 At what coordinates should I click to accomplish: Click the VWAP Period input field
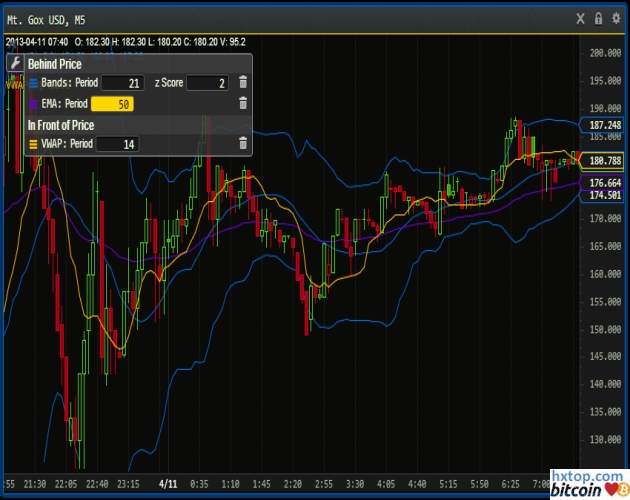pyautogui.click(x=117, y=144)
